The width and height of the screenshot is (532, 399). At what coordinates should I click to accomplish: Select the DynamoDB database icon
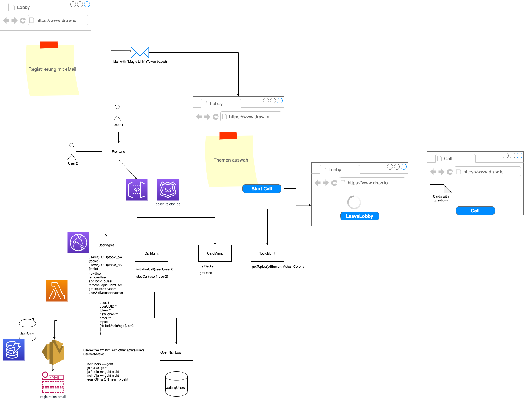click(x=13, y=350)
